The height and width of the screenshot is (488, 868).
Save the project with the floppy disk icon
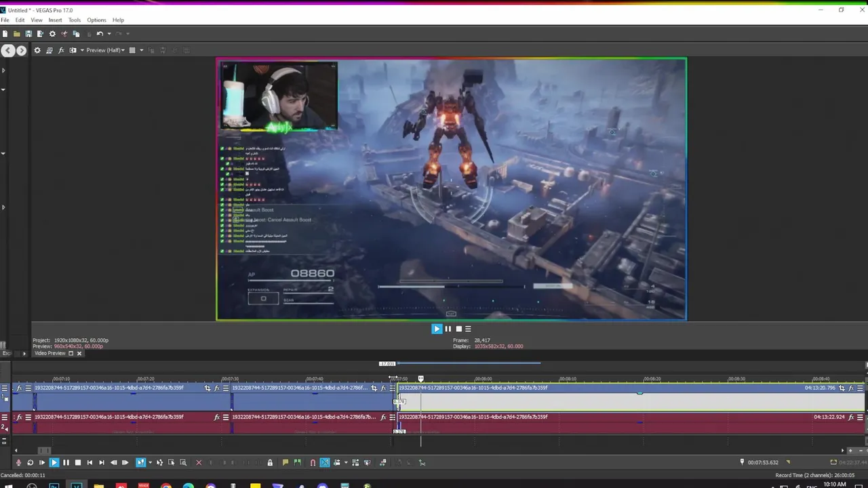28,34
